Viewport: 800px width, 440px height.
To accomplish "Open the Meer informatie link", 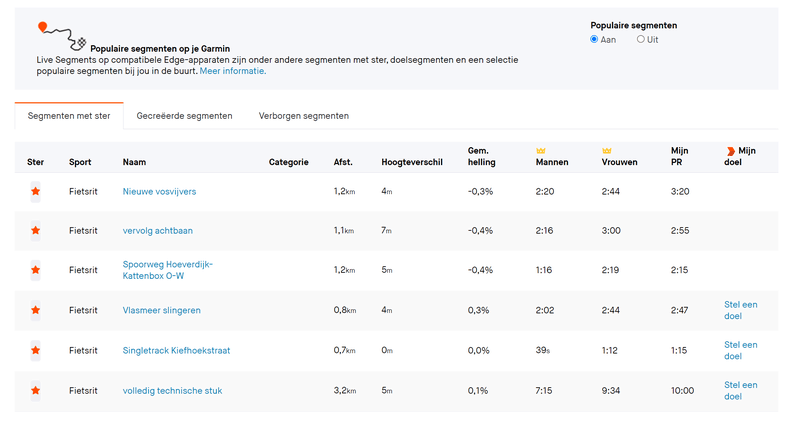I will 232,71.
